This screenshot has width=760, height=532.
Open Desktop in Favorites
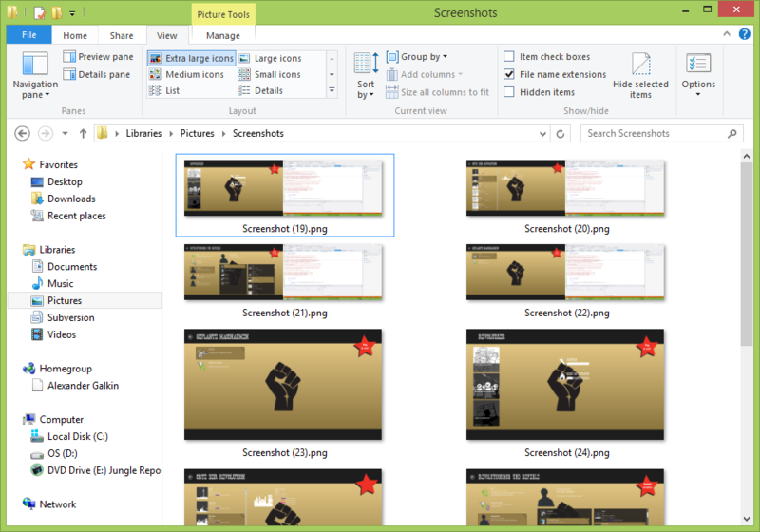pyautogui.click(x=57, y=181)
